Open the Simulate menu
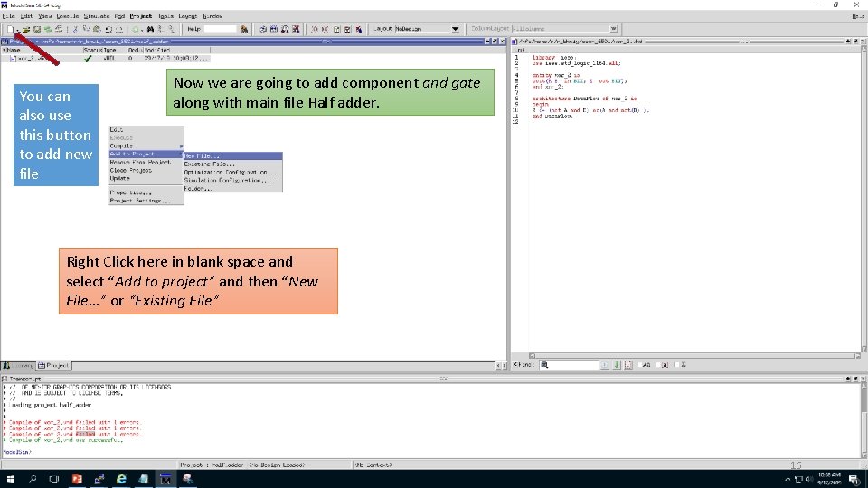868x488 pixels. click(x=97, y=16)
